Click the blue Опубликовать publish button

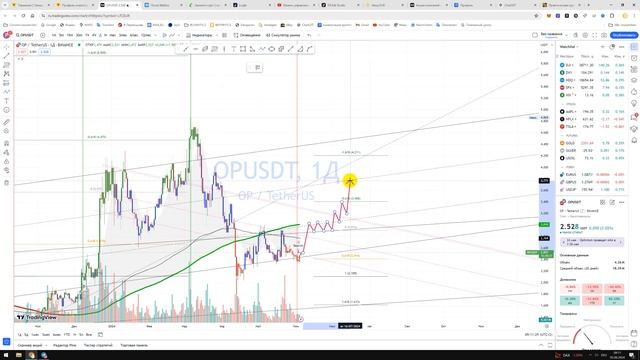pos(624,35)
